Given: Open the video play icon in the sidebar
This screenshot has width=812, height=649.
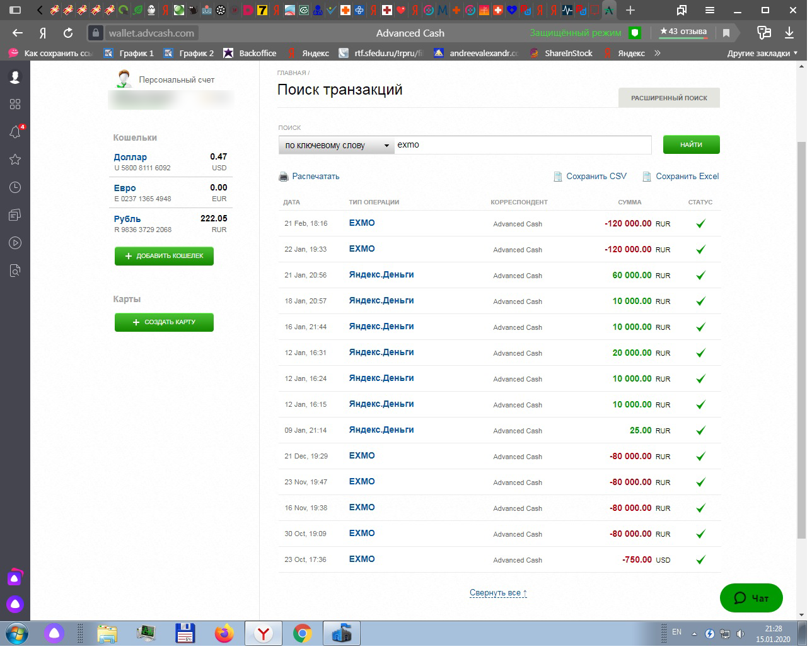Looking at the screenshot, I should [15, 243].
